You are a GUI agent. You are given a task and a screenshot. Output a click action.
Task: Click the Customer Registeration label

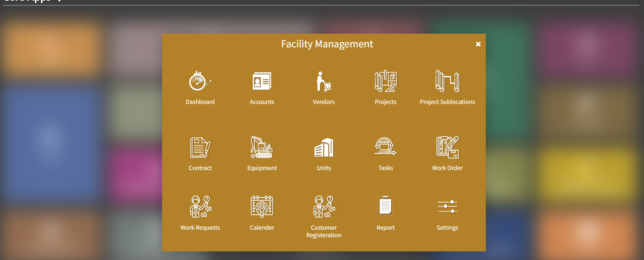(323, 231)
